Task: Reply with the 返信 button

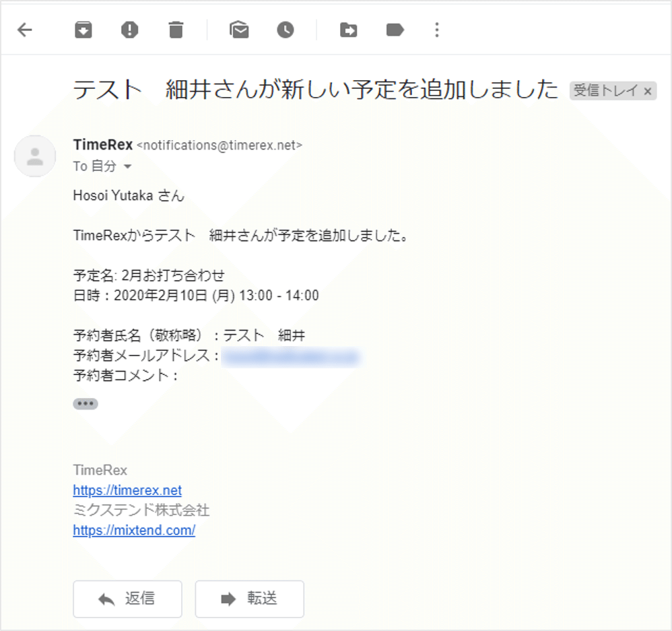Action: 127,599
